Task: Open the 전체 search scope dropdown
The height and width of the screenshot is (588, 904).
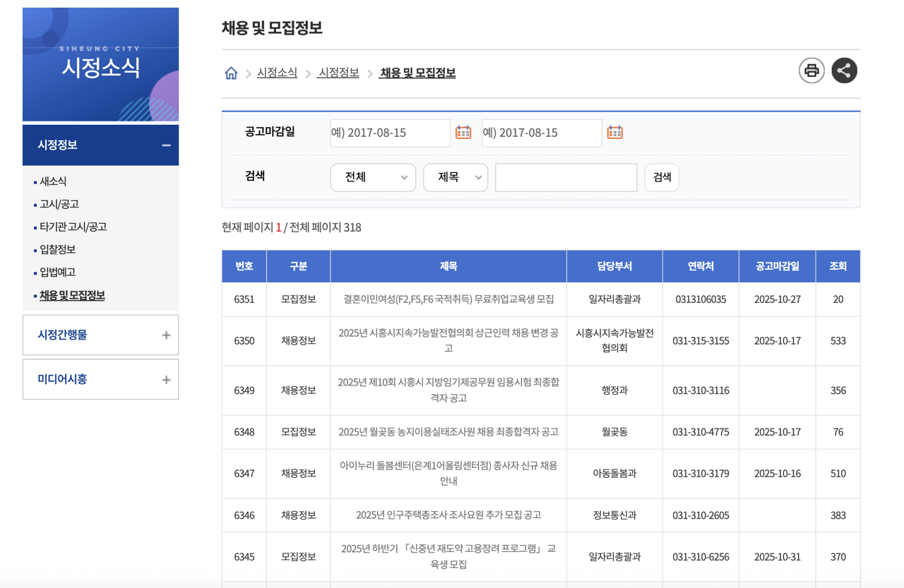Action: coord(373,177)
